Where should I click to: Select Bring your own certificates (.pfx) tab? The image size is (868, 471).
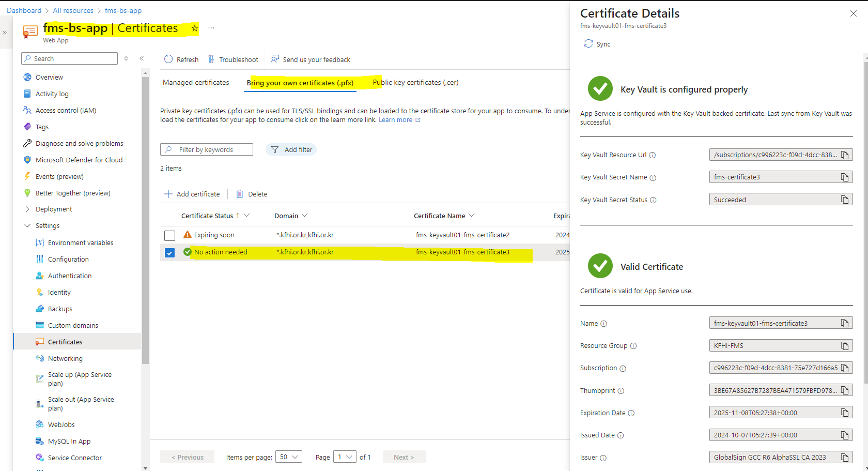[300, 83]
